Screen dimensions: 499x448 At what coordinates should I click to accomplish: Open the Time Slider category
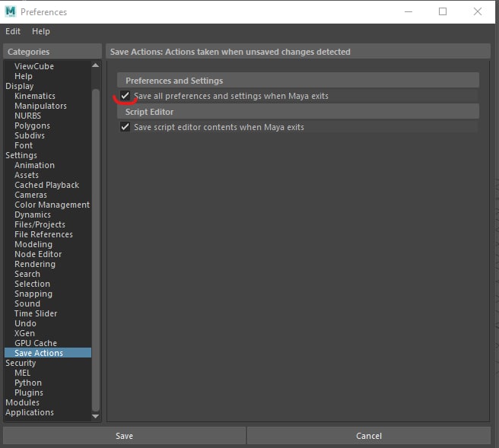(36, 313)
